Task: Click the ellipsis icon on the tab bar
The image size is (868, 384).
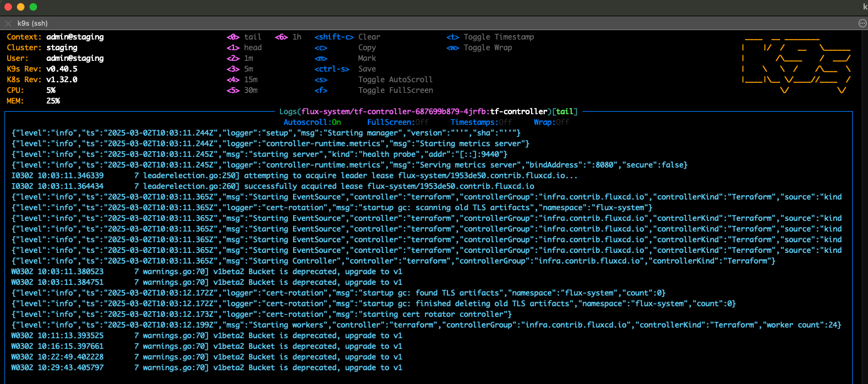Action: pyautogui.click(x=862, y=23)
